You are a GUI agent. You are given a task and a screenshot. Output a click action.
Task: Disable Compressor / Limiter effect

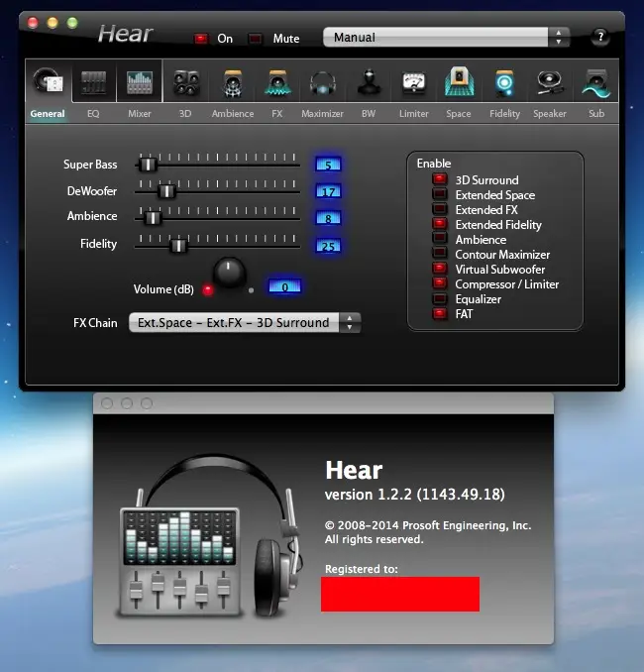pyautogui.click(x=440, y=283)
